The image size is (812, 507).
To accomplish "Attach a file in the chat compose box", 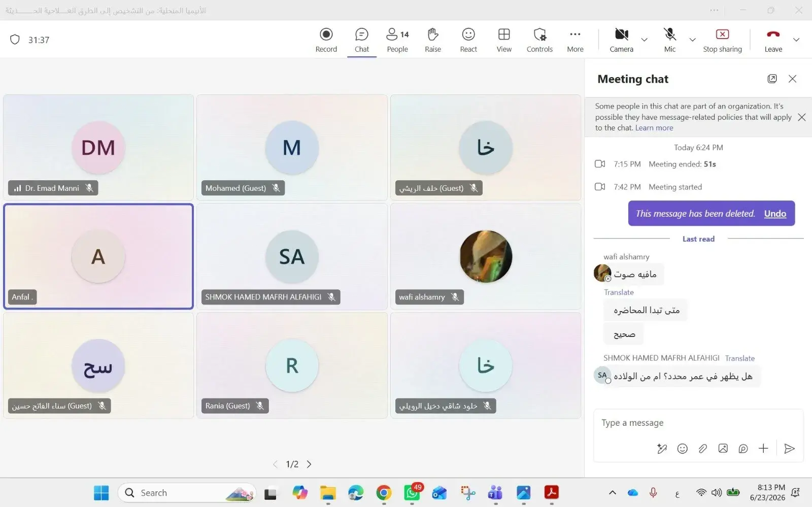I will click(702, 449).
